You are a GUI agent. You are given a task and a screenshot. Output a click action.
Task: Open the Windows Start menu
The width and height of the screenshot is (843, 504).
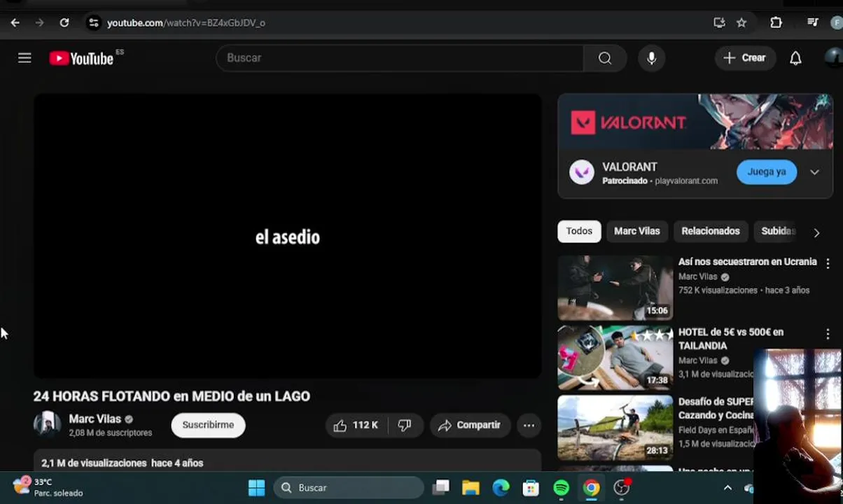257,488
